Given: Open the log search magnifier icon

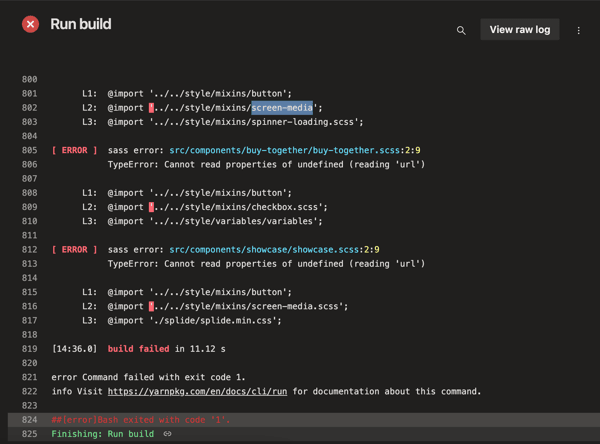Looking at the screenshot, I should (461, 31).
